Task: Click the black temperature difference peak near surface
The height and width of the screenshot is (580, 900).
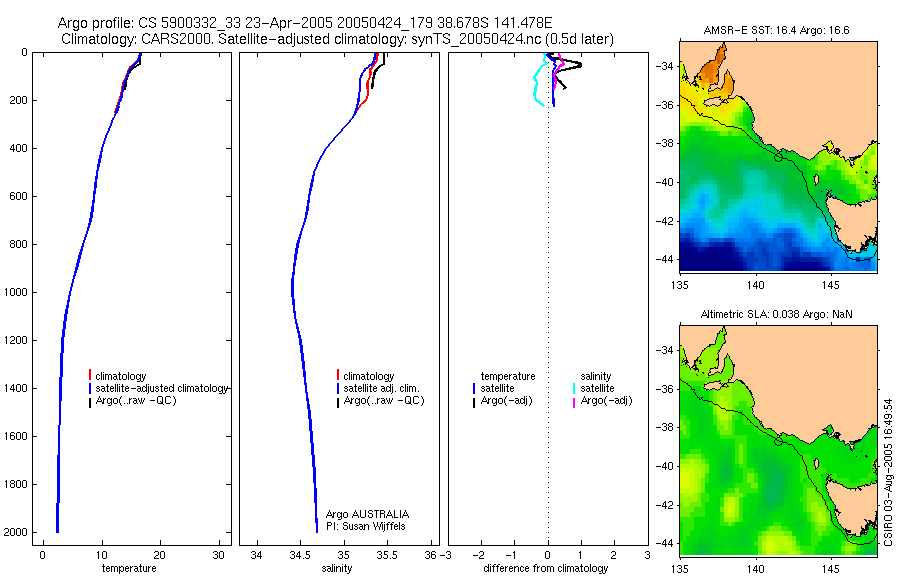Action: click(x=579, y=65)
